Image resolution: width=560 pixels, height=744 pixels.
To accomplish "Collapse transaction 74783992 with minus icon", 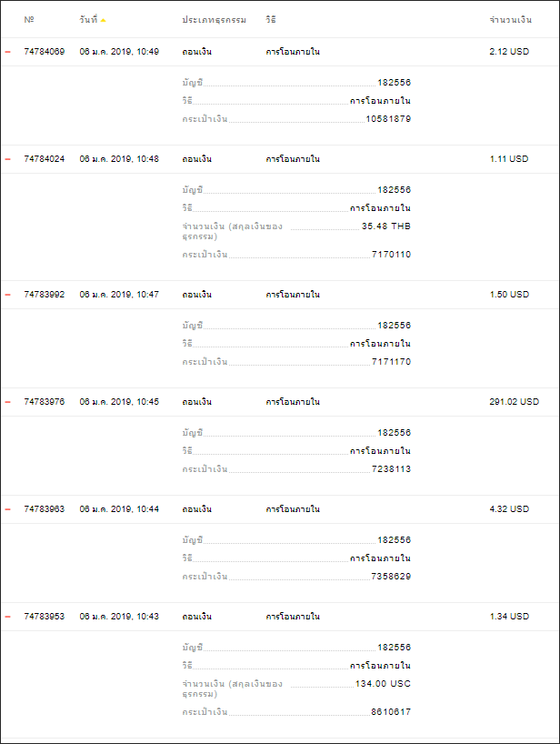I will click(x=7, y=295).
